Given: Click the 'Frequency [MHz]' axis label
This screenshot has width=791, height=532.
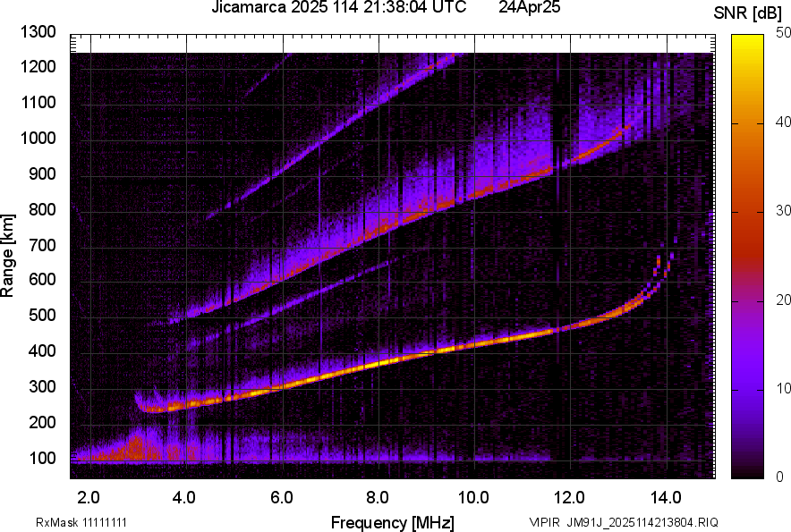Looking at the screenshot, I should [393, 522].
